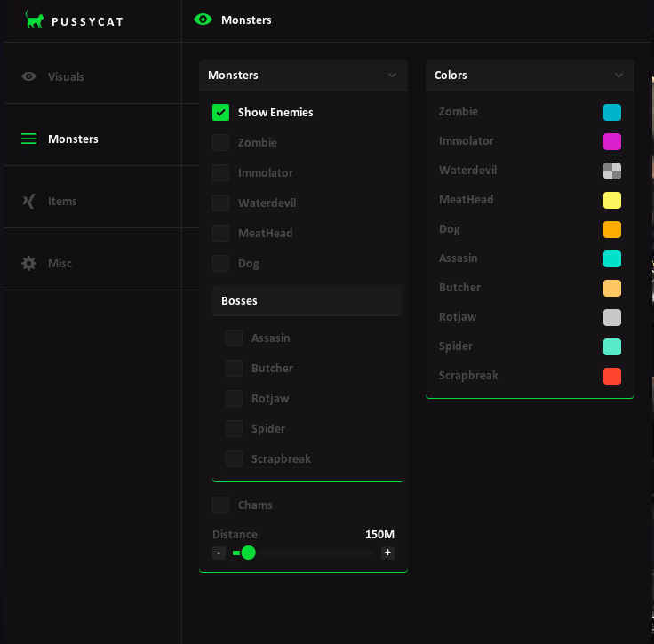Increase distance with the plus button
The width and height of the screenshot is (654, 644).
[388, 553]
